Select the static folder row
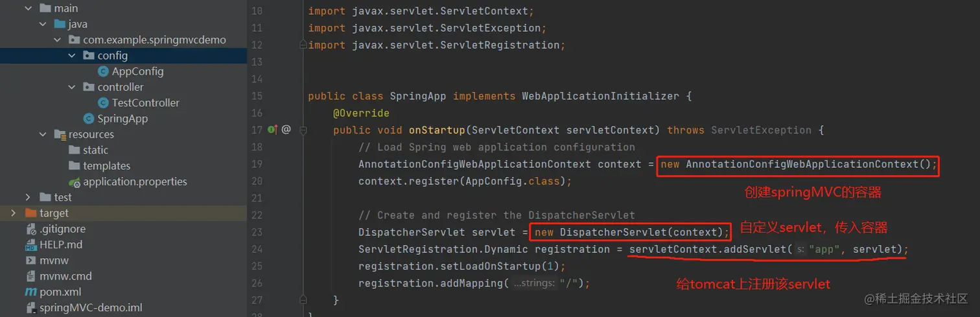980x317 pixels. pos(123,150)
